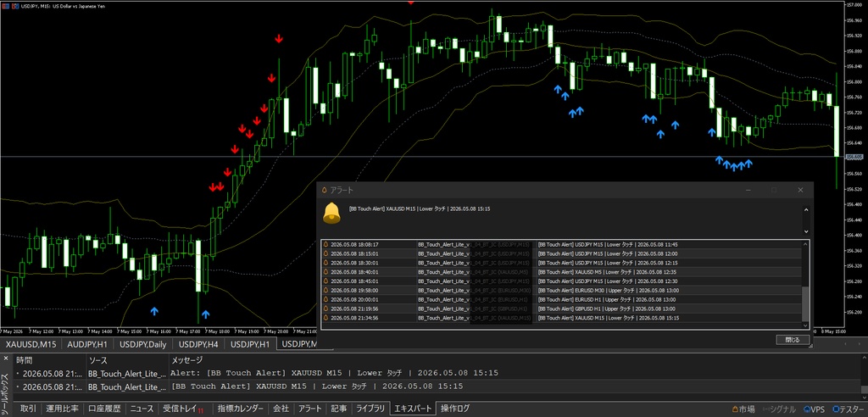Select alert row timestamped 2026.05.08 19:58:00
868x417 pixels.
coord(561,290)
